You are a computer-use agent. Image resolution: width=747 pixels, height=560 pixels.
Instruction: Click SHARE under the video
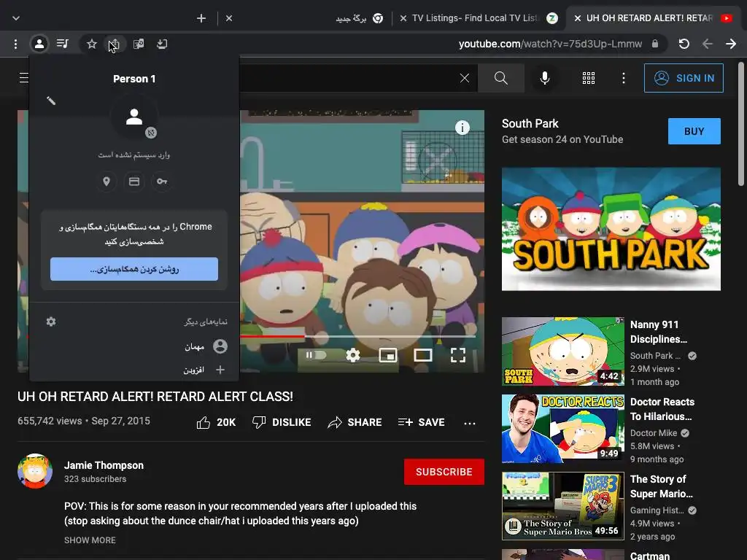pyautogui.click(x=355, y=422)
